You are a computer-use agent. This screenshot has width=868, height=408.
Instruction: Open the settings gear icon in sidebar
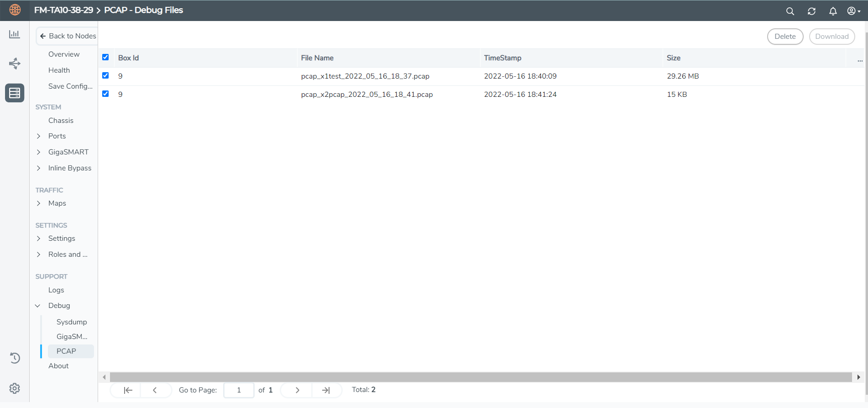(15, 388)
